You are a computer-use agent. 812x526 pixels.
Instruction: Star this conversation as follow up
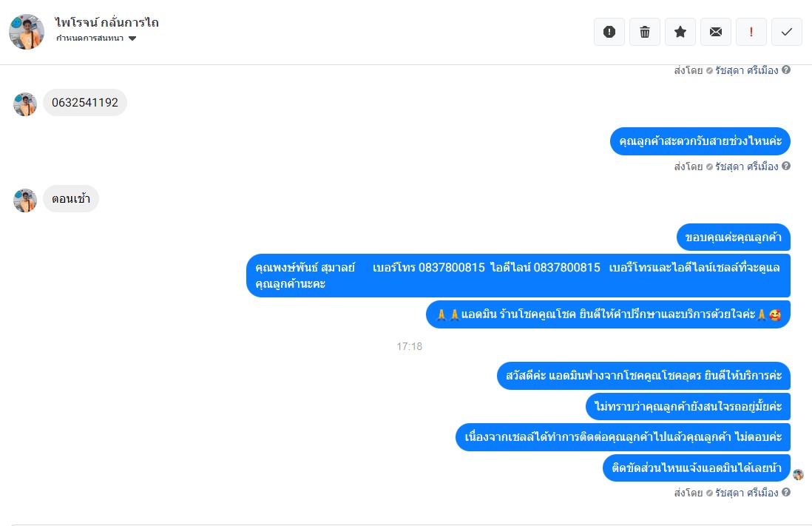point(680,32)
